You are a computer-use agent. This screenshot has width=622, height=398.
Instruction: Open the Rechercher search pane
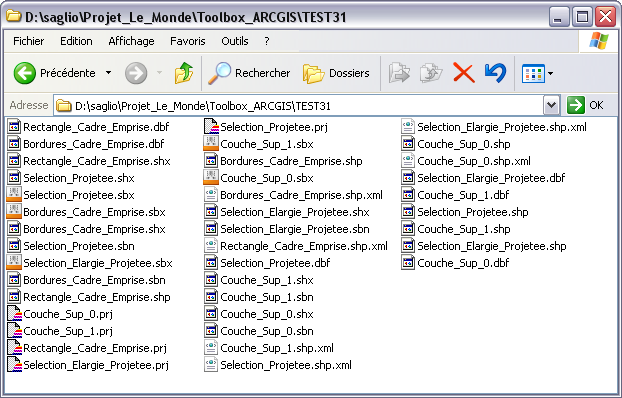(x=249, y=73)
